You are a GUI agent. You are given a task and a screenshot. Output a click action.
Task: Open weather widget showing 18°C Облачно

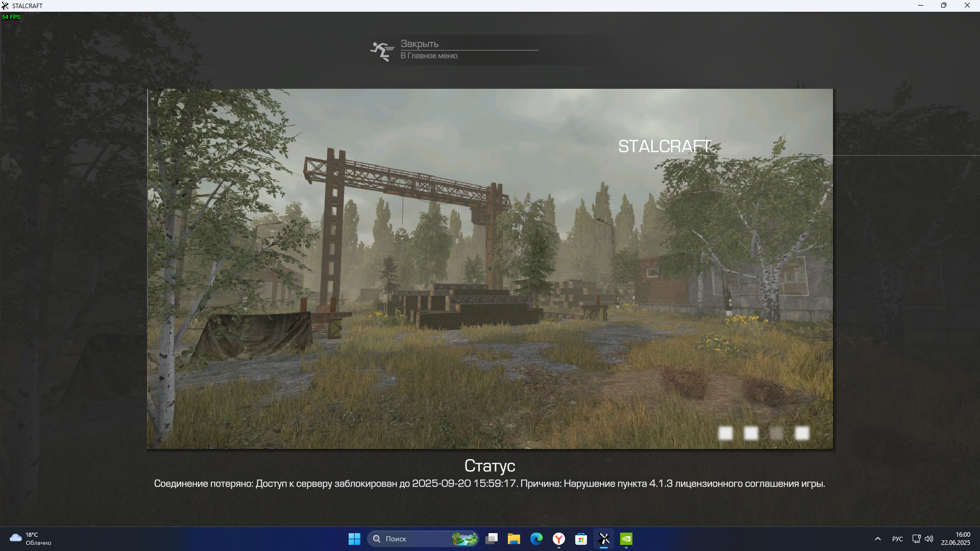tap(31, 539)
